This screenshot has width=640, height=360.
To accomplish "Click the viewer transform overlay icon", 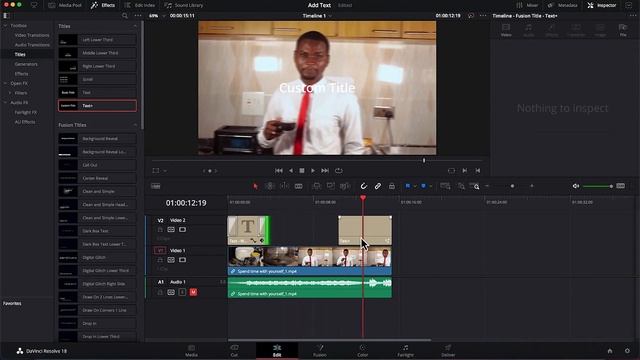I will pos(156,171).
